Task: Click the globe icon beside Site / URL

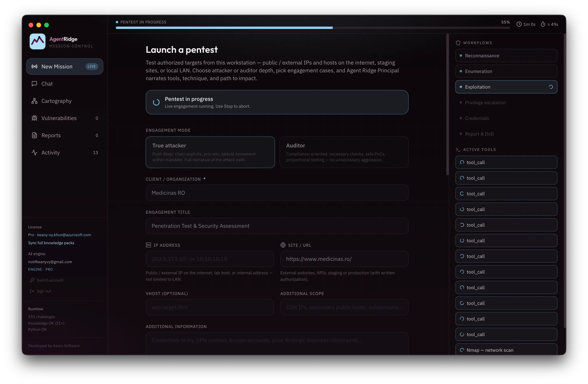Action: coord(283,245)
